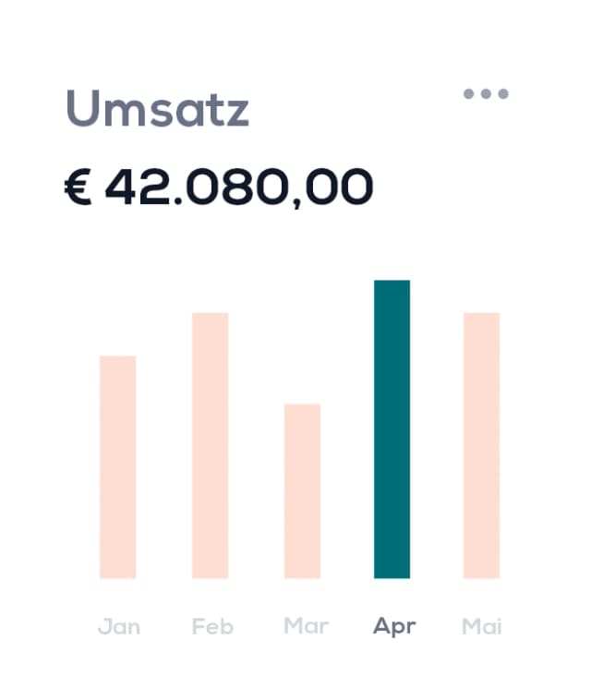
Task: Switch to the Jan month label
Action: pyautogui.click(x=119, y=626)
